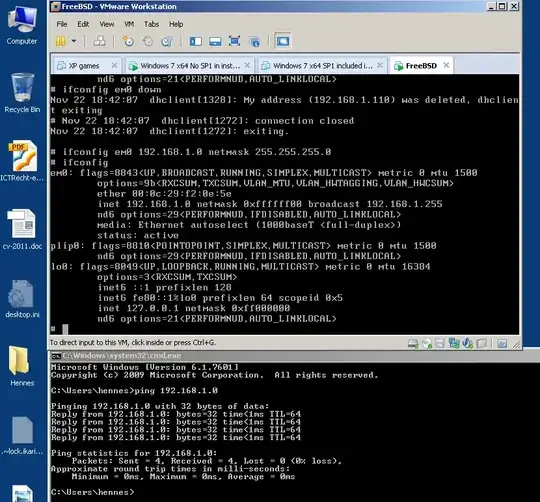Select the Computer desktop icon
The height and width of the screenshot is (502, 540).
pyautogui.click(x=22, y=25)
